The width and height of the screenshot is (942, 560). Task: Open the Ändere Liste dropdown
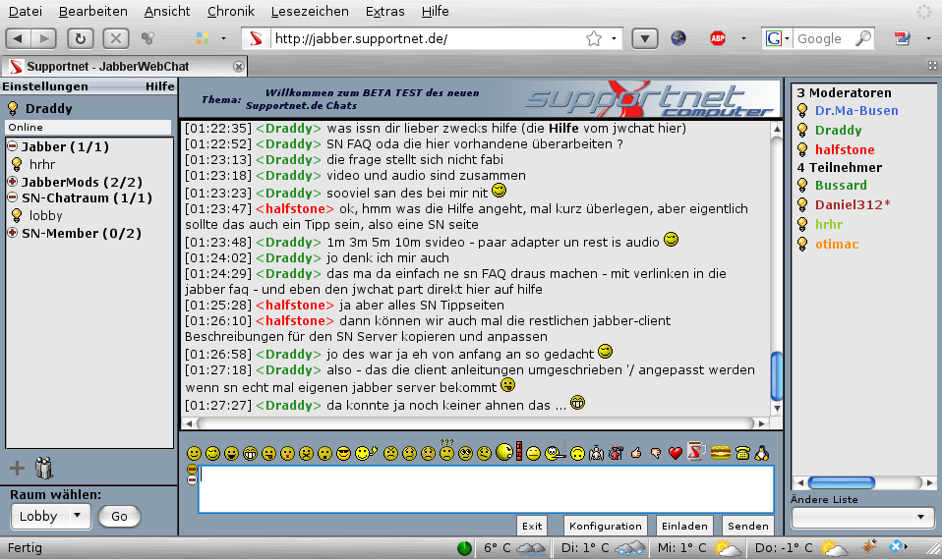pos(862,517)
